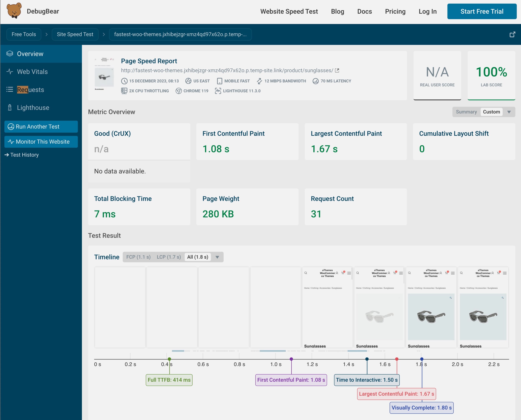Click the Largest Contentful Paint: 1.67 s marker
The image size is (521, 420).
(x=396, y=394)
